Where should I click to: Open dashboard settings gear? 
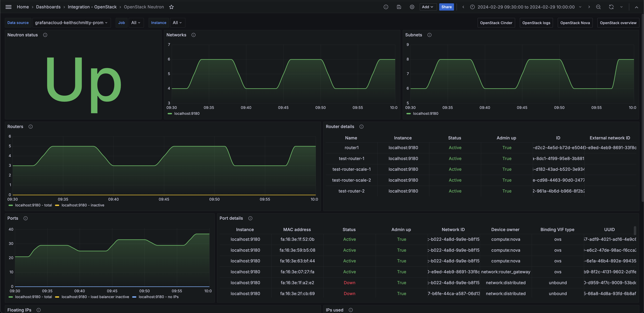(412, 7)
